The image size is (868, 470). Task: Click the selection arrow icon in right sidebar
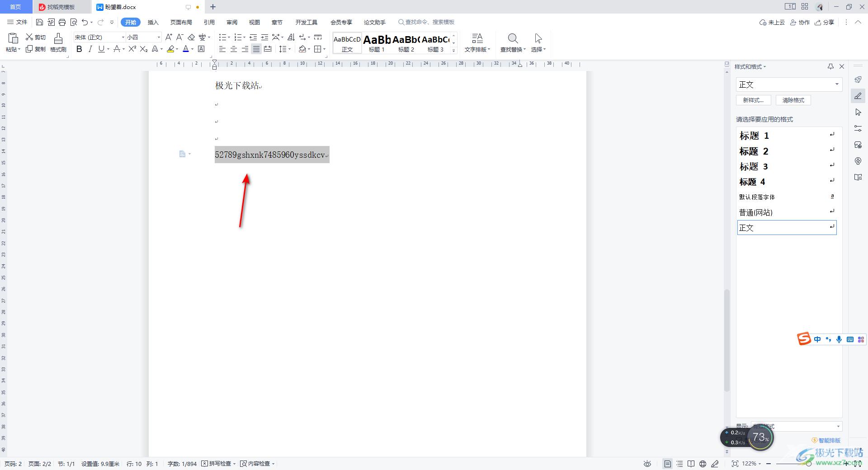pyautogui.click(x=858, y=112)
